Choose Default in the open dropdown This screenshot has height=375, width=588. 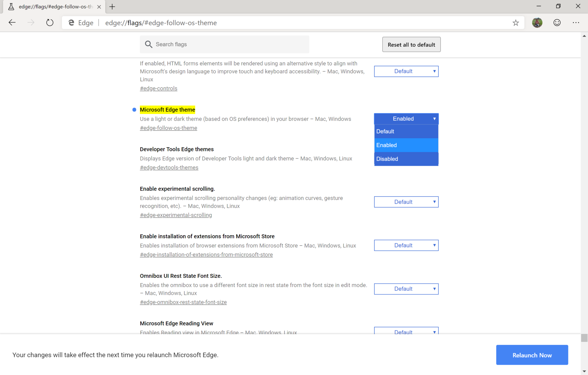[406, 131]
